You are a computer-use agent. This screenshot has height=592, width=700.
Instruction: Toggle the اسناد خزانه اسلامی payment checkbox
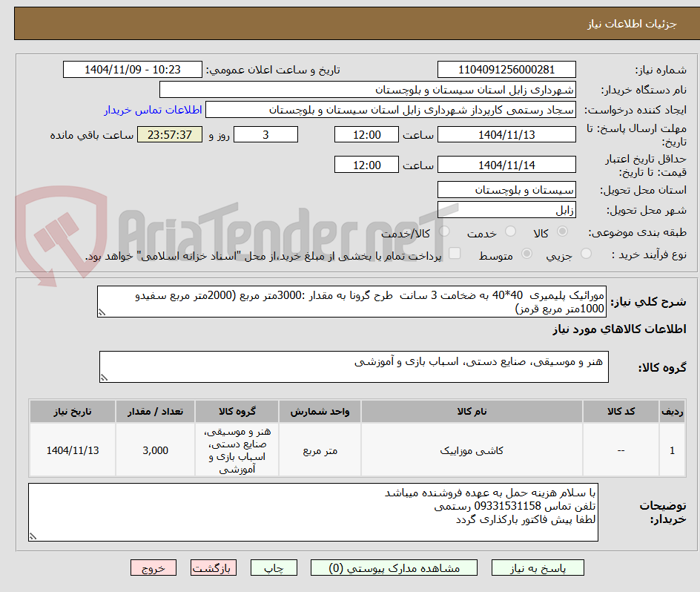coord(455,253)
